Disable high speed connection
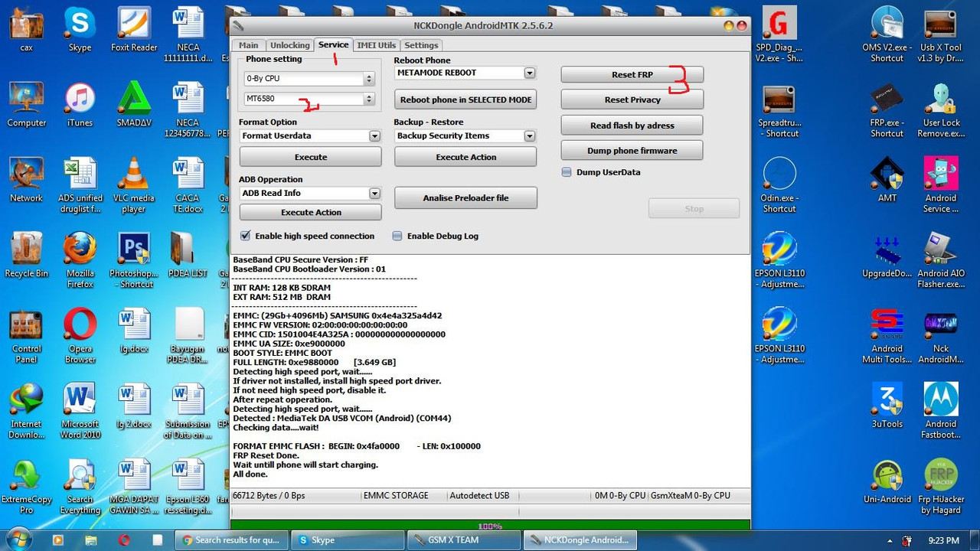980x551 pixels. click(245, 236)
